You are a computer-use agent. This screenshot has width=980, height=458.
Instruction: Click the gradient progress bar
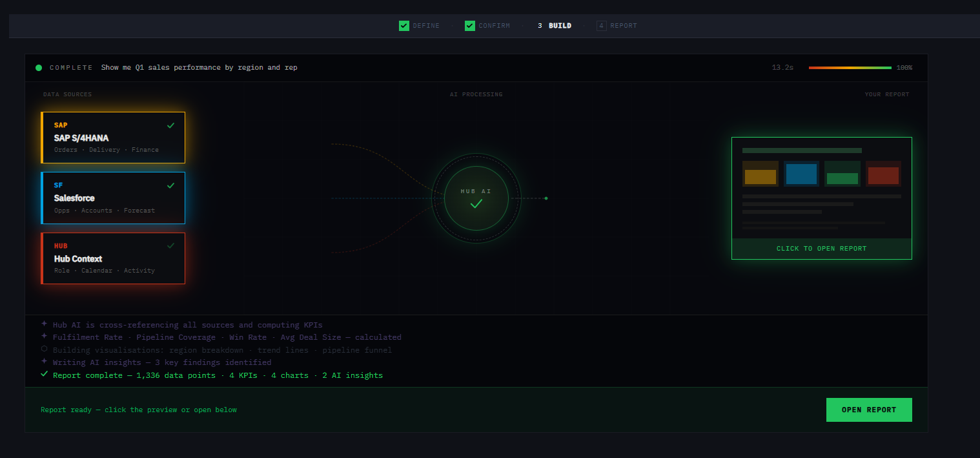click(x=850, y=68)
